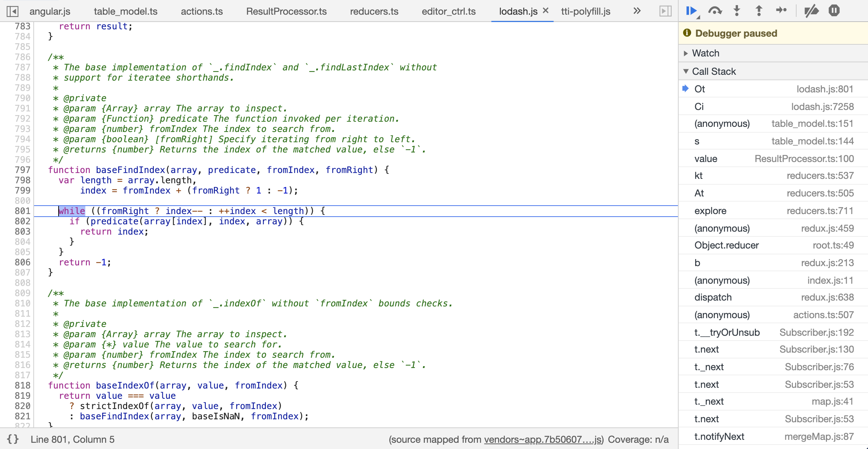Set a breakpoint on line 806
The height and width of the screenshot is (449, 868).
point(23,262)
